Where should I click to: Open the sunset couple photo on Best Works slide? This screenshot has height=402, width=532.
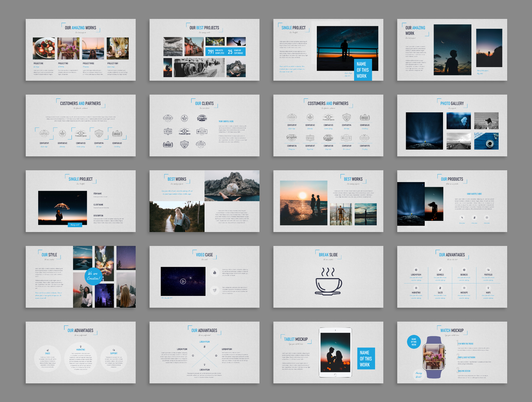tap(304, 203)
